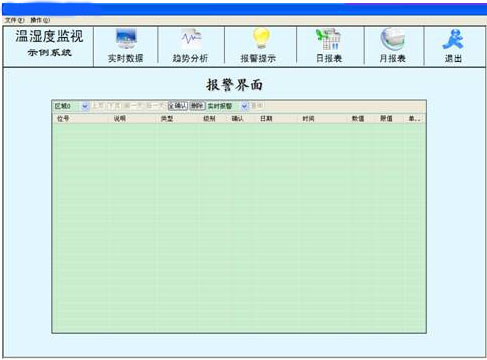The height and width of the screenshot is (360, 487).
Task: Click the 说明 column header
Action: [120, 119]
